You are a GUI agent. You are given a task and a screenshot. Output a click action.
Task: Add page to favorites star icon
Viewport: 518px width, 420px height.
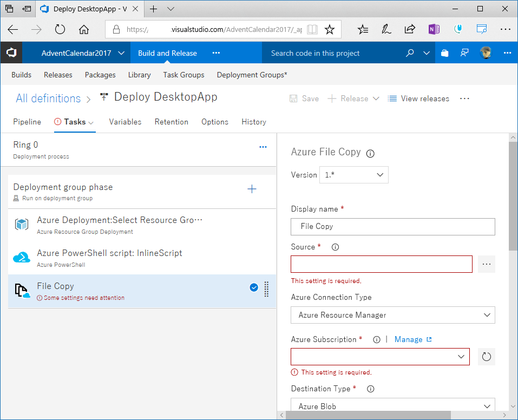tap(330, 30)
